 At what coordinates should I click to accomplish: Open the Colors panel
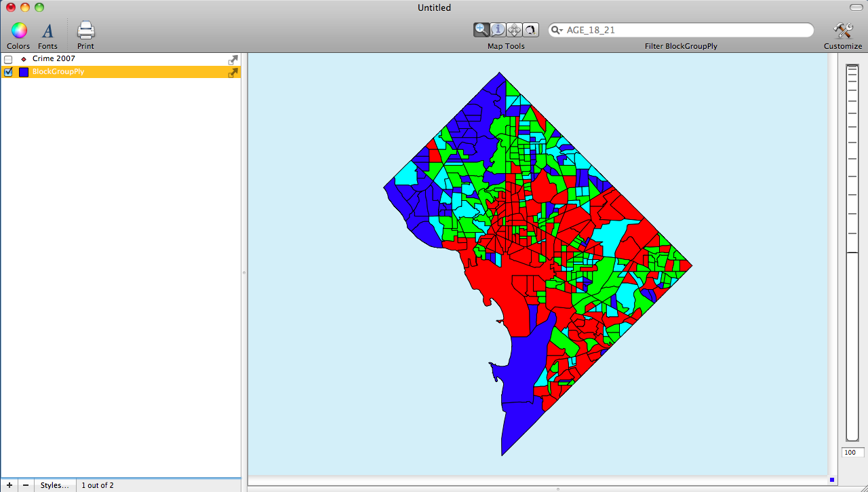pyautogui.click(x=18, y=30)
